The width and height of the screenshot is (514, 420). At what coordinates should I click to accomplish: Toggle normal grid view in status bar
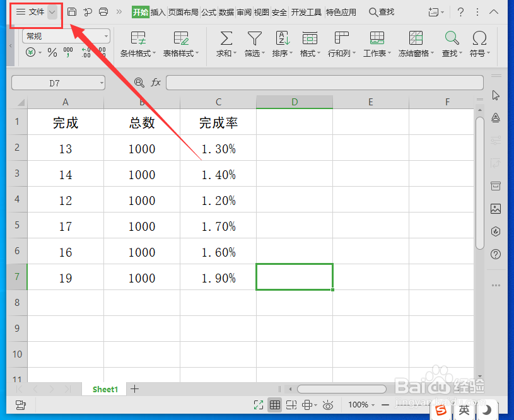click(x=275, y=405)
